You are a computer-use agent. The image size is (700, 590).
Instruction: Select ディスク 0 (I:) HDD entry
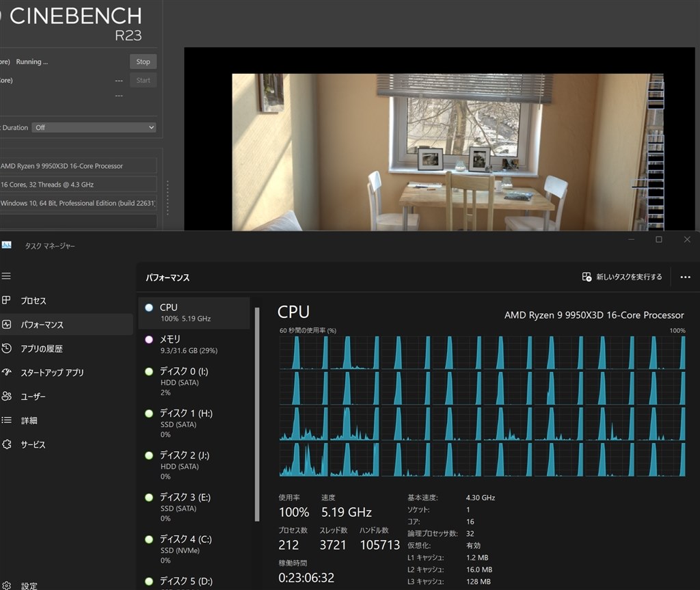point(193,381)
